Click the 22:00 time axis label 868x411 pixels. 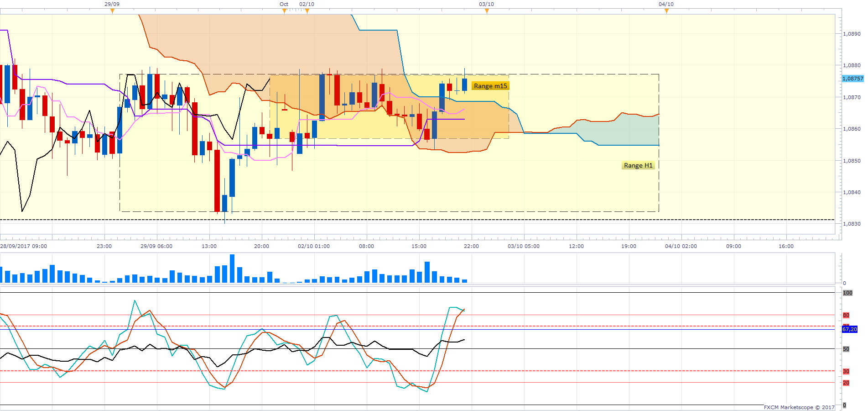[x=472, y=246]
